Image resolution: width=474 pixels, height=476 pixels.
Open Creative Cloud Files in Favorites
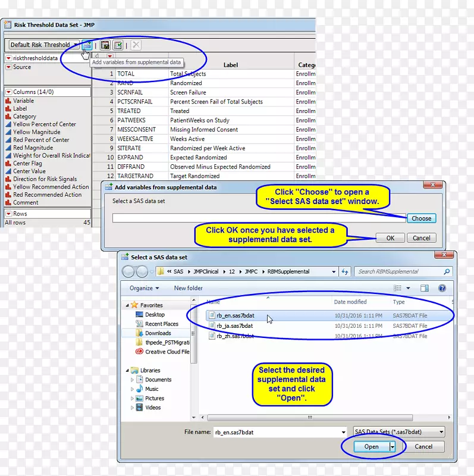pos(167,352)
